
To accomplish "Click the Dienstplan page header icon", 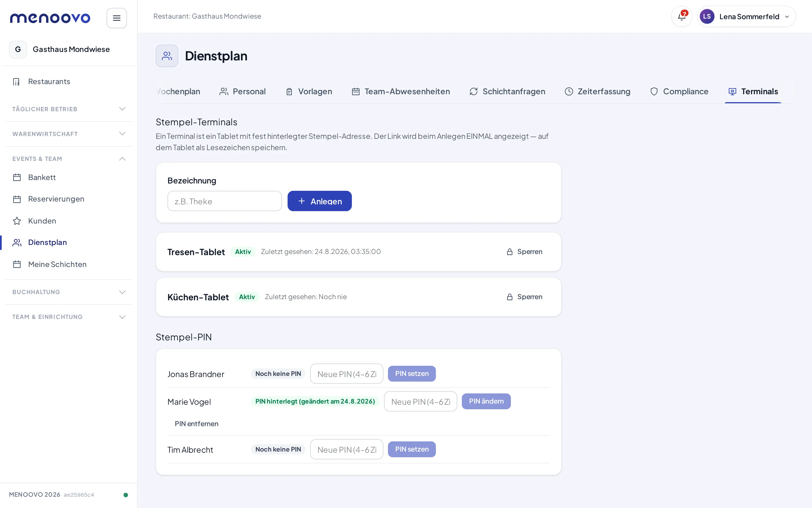I will pyautogui.click(x=167, y=56).
